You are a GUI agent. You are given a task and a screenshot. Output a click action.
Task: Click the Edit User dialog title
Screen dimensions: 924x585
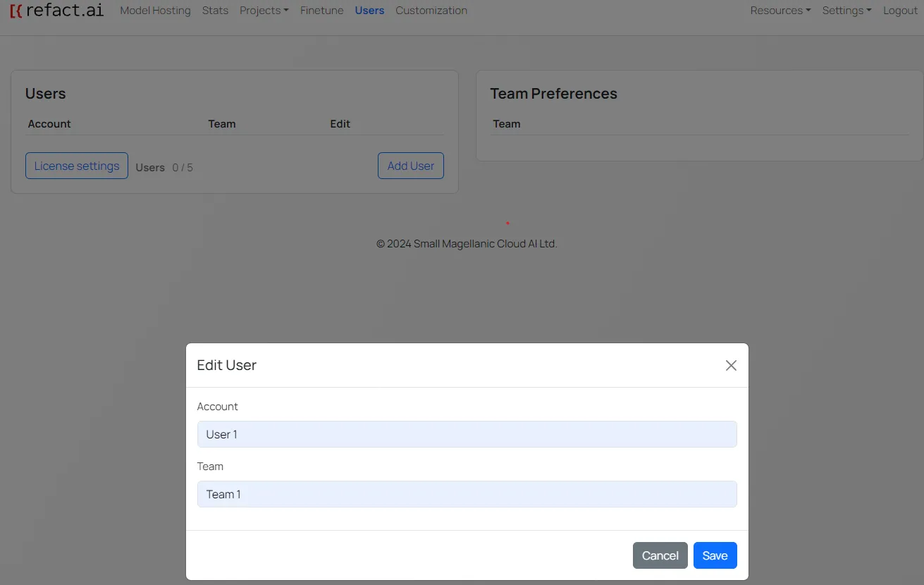click(x=227, y=365)
